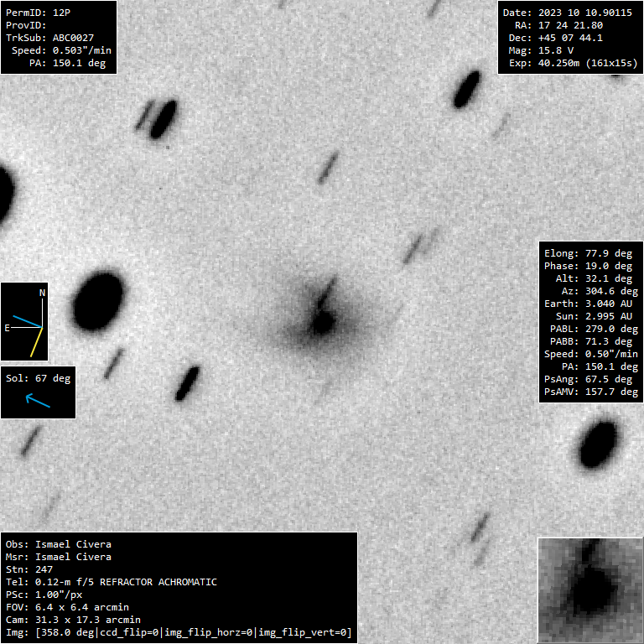Click the Az: 304.6 deg line
The image size is (644, 644).
coord(600,291)
